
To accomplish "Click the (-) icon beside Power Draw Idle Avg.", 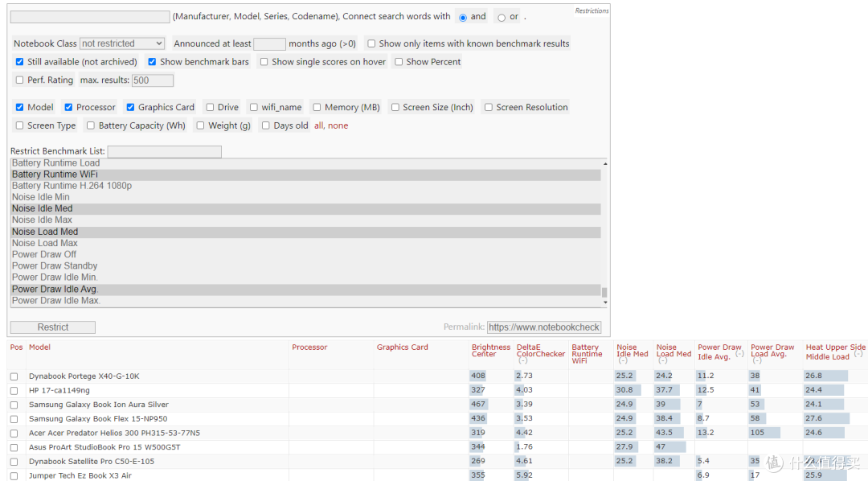I will pyautogui.click(x=739, y=354).
